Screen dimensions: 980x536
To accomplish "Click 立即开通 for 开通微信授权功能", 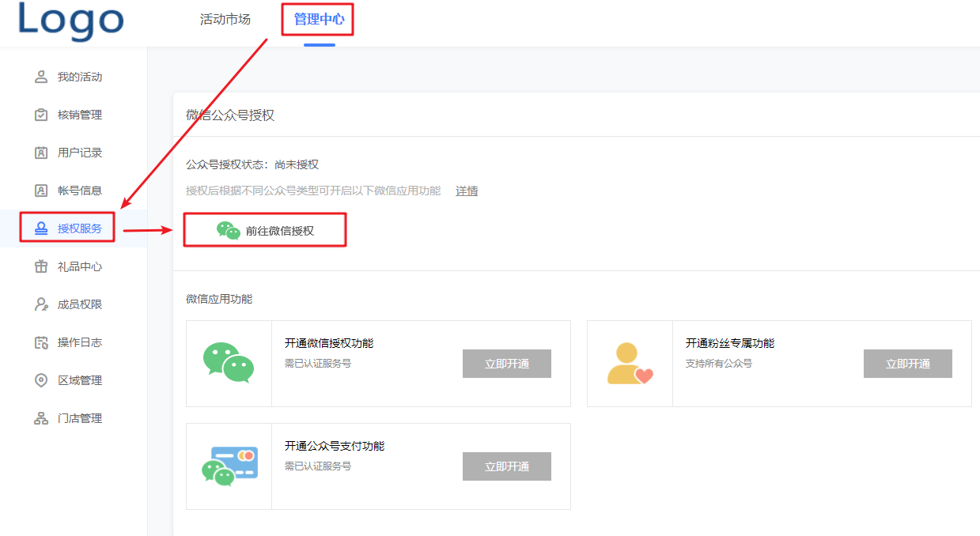I will [507, 364].
